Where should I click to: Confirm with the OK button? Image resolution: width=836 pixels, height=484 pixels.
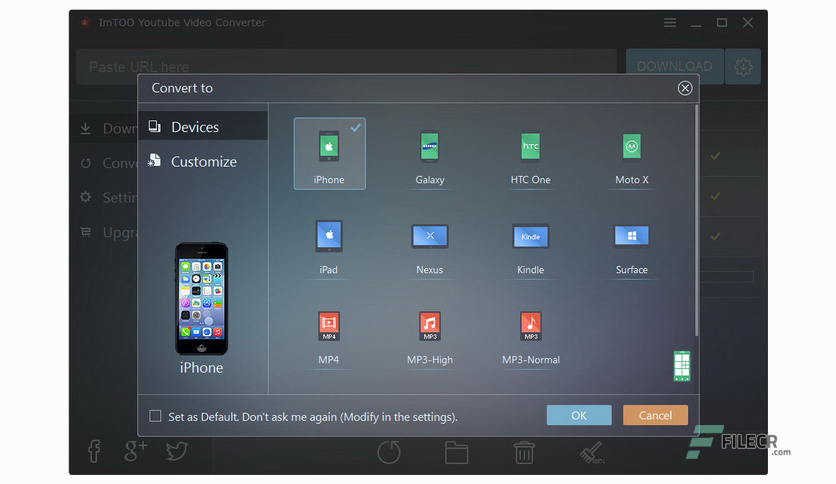[x=579, y=415]
